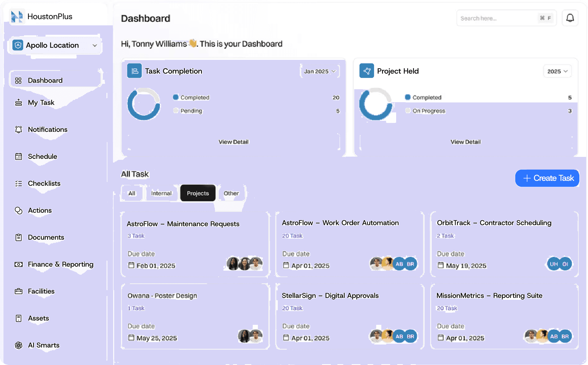This screenshot has height=365, width=588.
Task: Select the Projects tab
Action: click(x=198, y=193)
